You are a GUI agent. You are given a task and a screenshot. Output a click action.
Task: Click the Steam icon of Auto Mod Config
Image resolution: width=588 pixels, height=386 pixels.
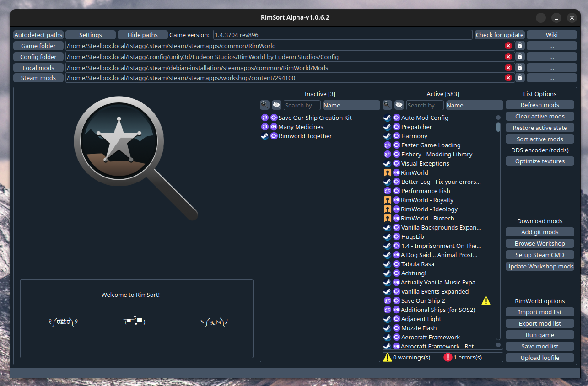[x=388, y=118]
